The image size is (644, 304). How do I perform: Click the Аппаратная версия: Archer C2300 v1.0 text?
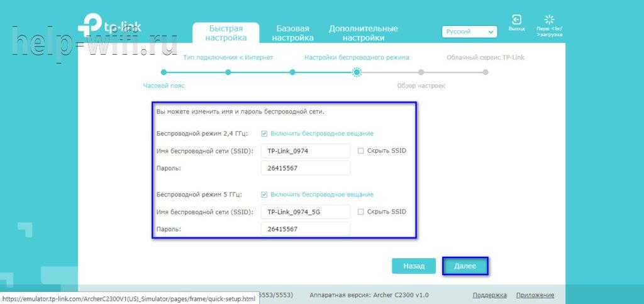pyautogui.click(x=369, y=295)
